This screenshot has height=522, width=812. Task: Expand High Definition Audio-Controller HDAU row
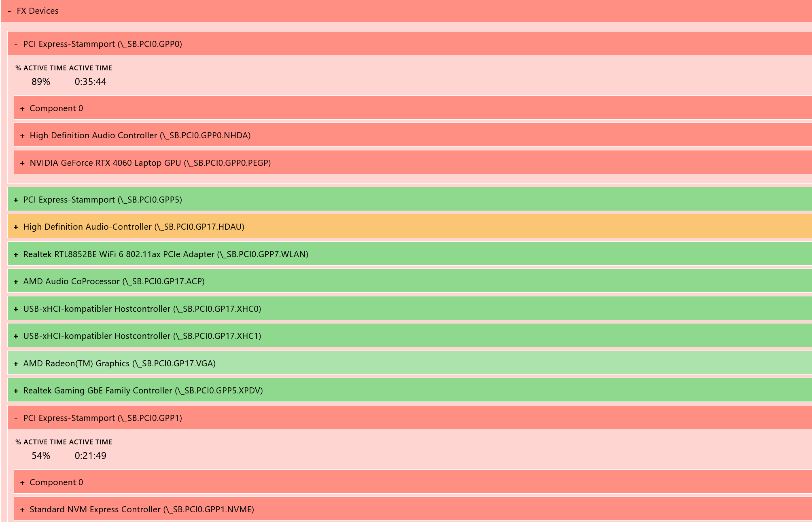[x=16, y=227]
